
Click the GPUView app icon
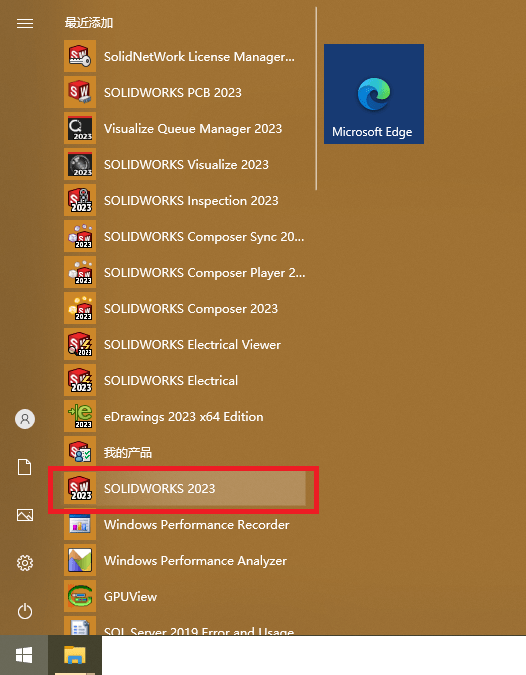click(x=80, y=596)
